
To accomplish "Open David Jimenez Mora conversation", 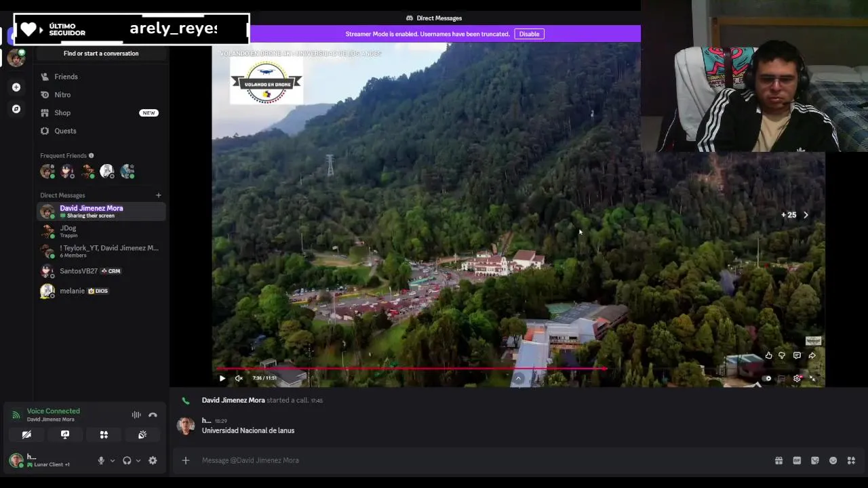I will coord(100,211).
